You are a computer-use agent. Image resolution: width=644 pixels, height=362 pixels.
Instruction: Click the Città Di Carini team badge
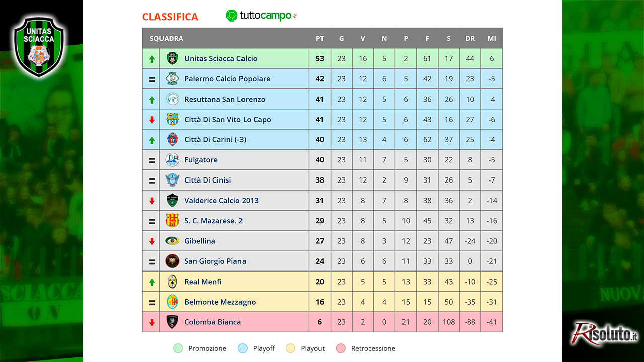point(172,139)
